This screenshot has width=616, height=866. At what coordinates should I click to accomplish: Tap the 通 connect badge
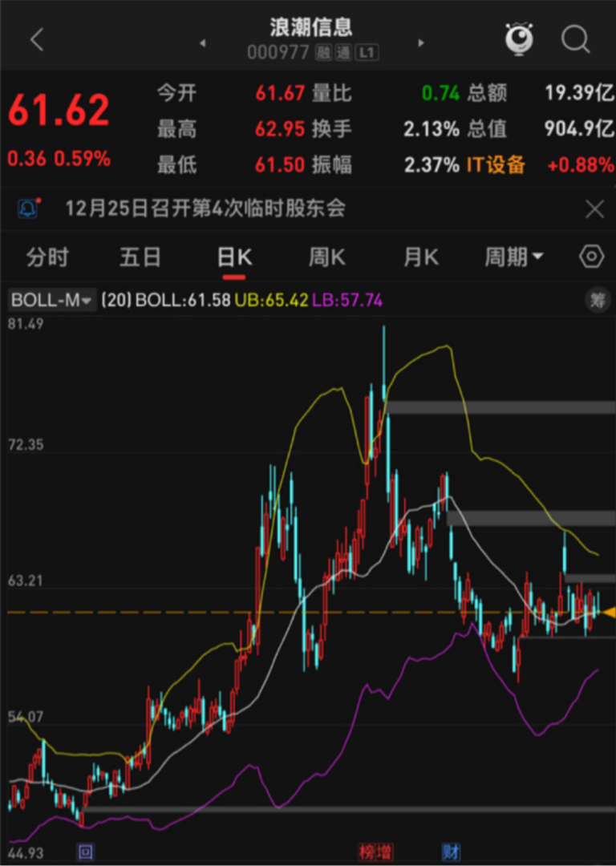tap(343, 53)
